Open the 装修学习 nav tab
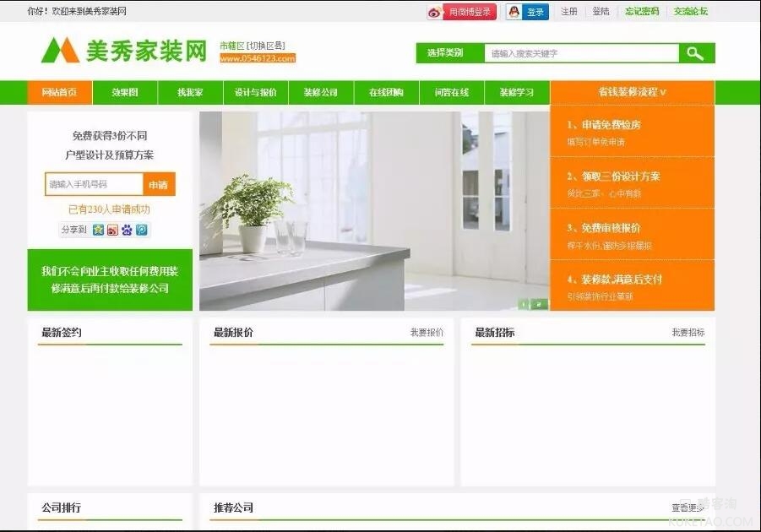The height and width of the screenshot is (532, 761). pyautogui.click(x=517, y=92)
